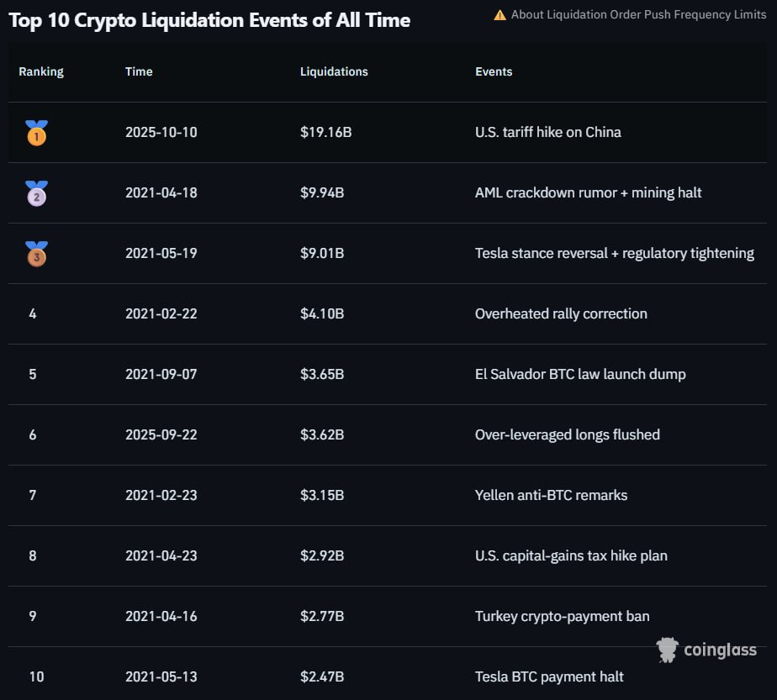Sort by the Ranking column header
This screenshot has height=700, width=777.
pos(41,71)
